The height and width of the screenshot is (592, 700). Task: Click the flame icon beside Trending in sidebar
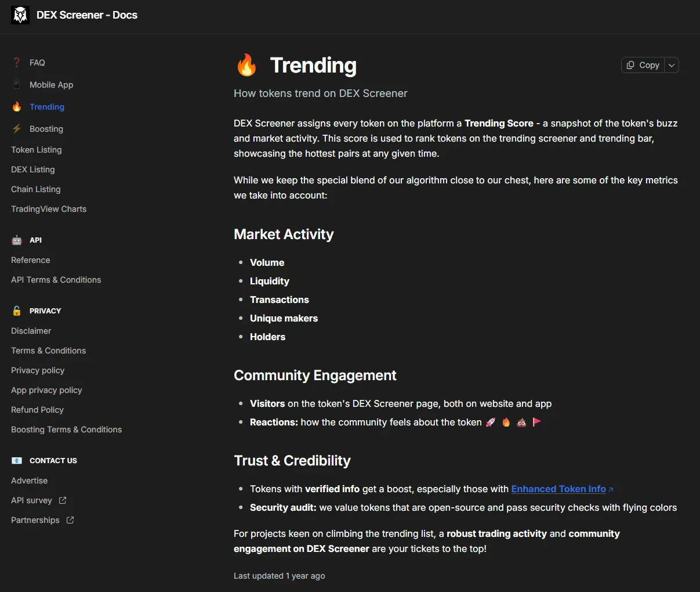pos(17,107)
